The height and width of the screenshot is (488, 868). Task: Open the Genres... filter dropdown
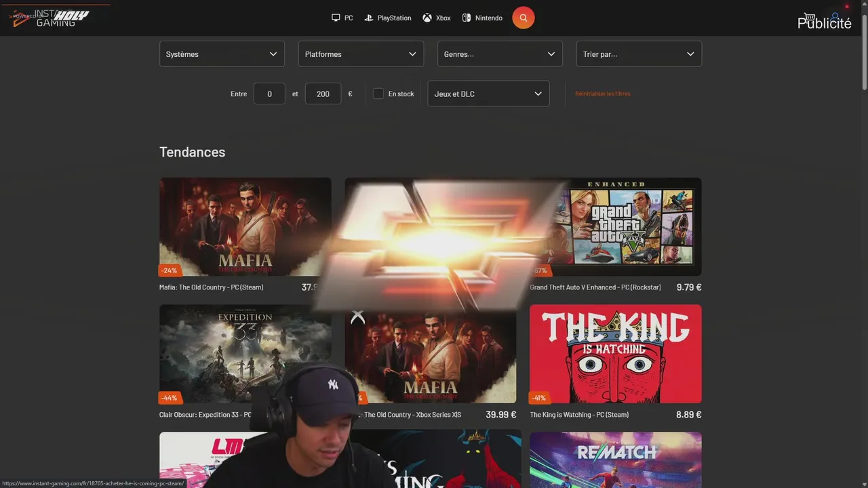click(500, 54)
